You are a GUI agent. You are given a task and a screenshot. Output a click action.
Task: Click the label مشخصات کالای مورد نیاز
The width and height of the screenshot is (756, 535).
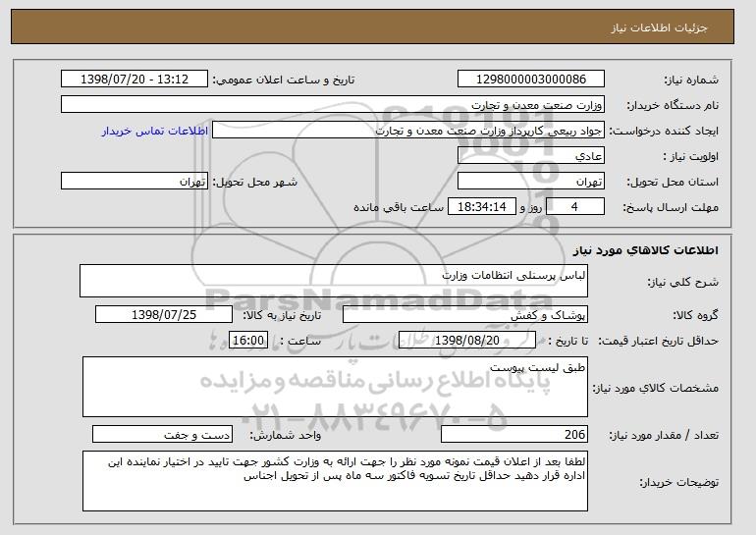pos(655,388)
